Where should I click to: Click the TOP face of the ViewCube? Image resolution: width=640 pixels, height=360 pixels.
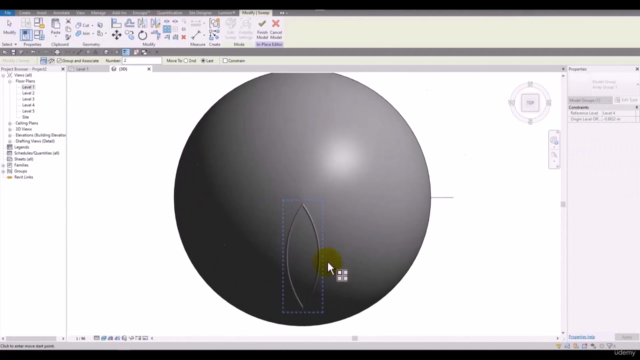530,103
